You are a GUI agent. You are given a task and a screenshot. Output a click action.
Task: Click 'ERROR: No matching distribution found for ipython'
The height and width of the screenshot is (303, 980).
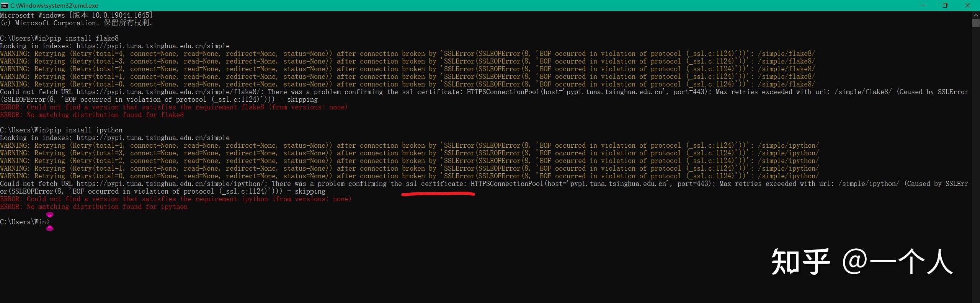pyautogui.click(x=94, y=207)
